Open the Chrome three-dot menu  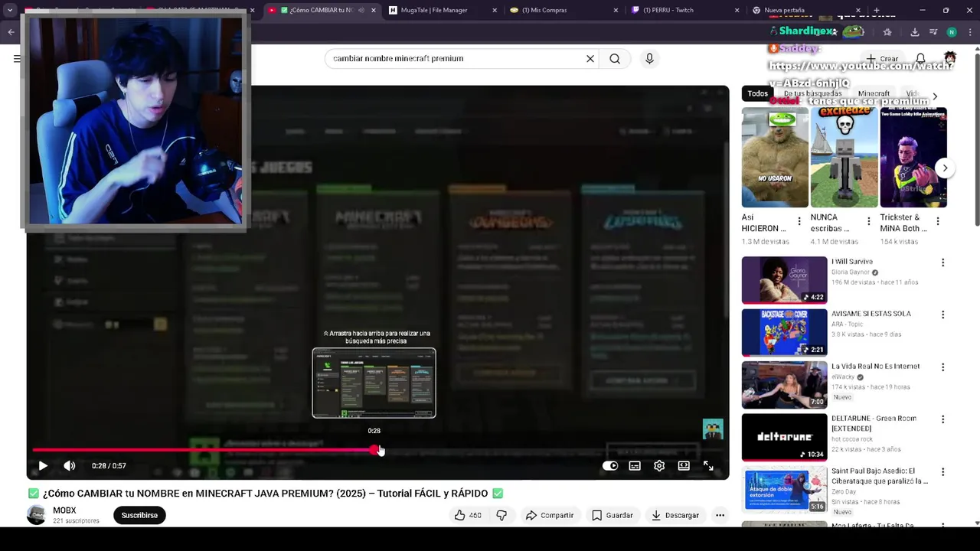tap(971, 32)
